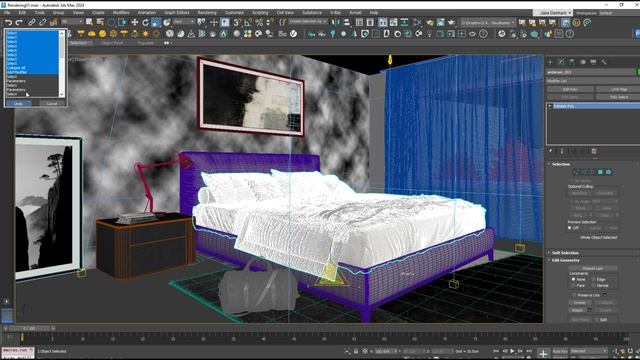
Task: Select Vertex sub-object level icon
Action: [x=576, y=172]
